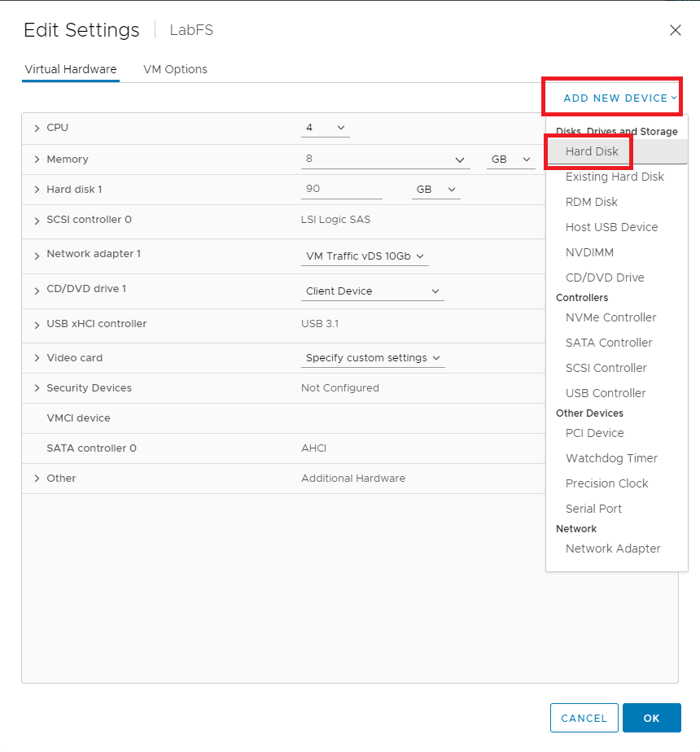This screenshot has width=700, height=752.
Task: Expand the Memory settings row
Action: 37,160
